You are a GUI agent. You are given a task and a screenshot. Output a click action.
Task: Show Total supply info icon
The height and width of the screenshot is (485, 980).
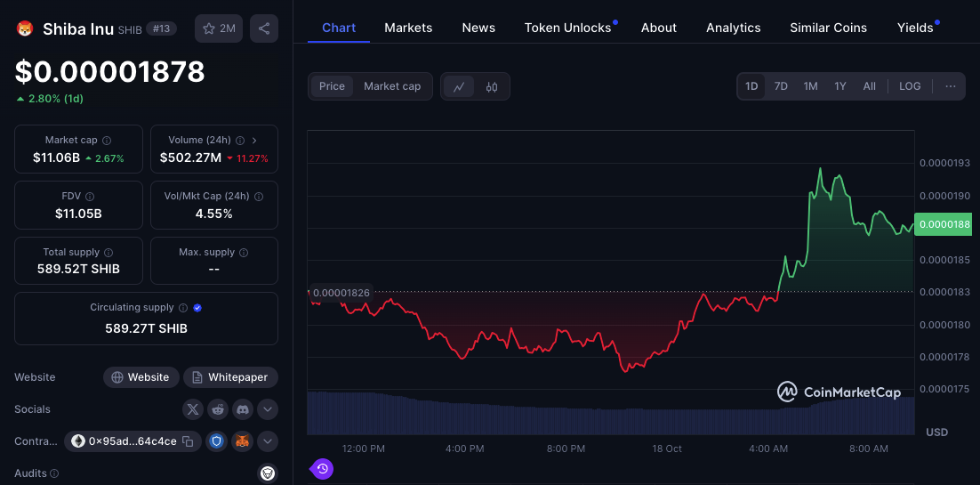pos(108,252)
